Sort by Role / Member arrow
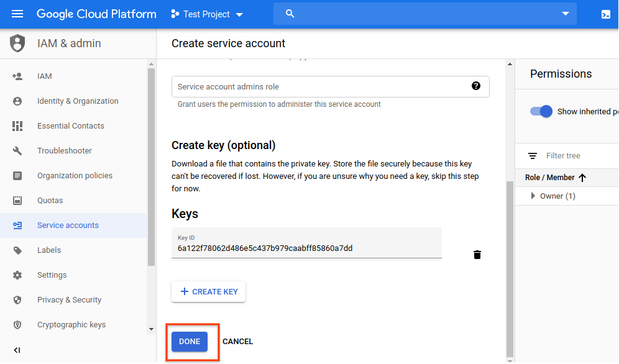The width and height of the screenshot is (619, 364). (x=582, y=178)
